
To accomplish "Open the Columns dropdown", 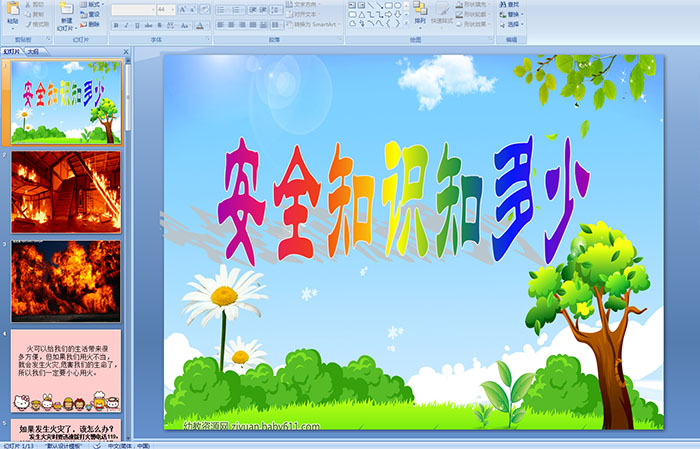I will click(276, 25).
